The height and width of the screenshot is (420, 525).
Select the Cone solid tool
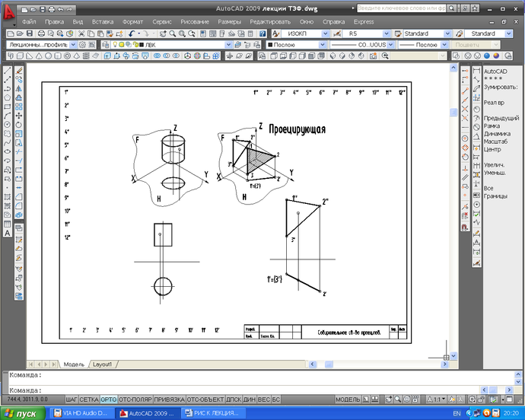point(39,56)
